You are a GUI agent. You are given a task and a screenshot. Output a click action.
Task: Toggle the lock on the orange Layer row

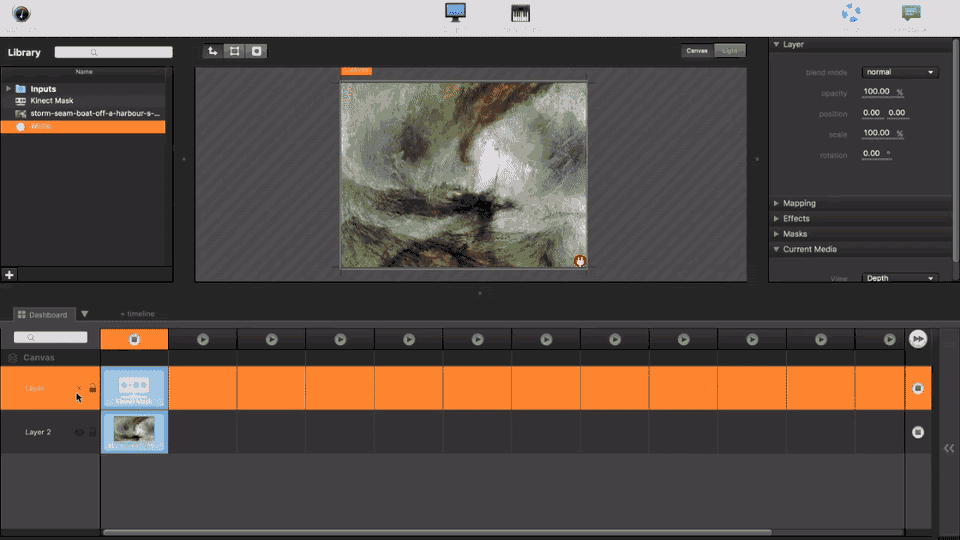click(x=92, y=388)
